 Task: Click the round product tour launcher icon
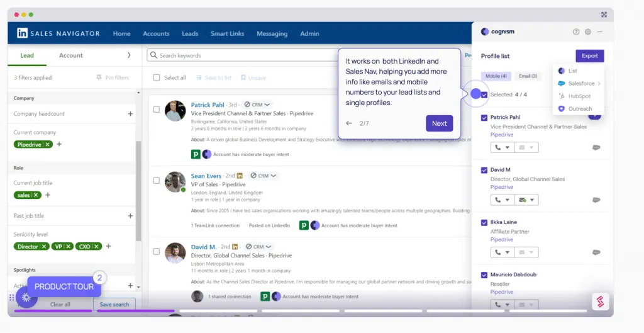click(26, 298)
